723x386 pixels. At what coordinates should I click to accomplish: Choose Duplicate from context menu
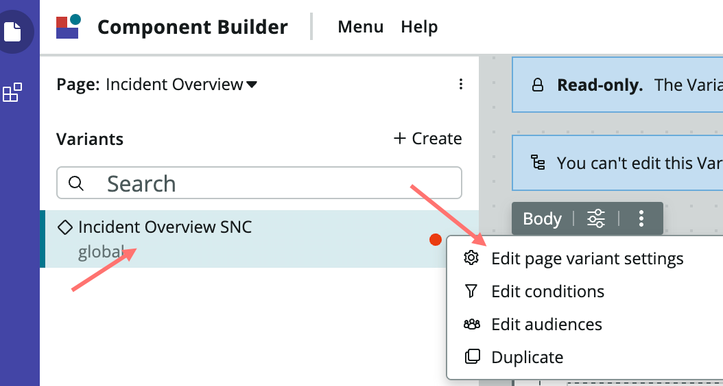pos(527,357)
